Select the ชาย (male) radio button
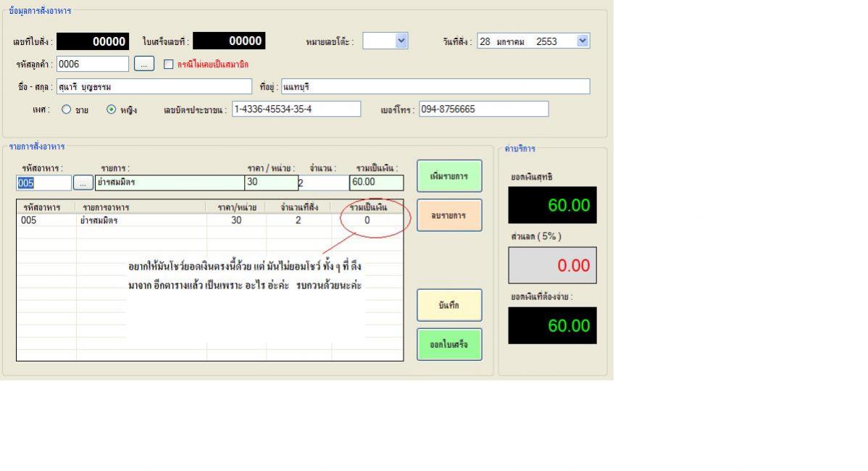Viewport: 868px width, 471px height. click(x=67, y=109)
